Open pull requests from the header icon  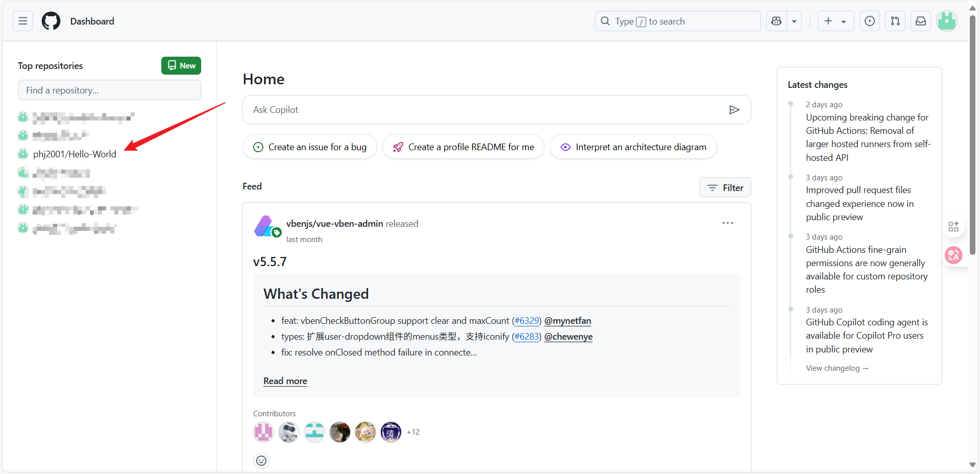(895, 21)
